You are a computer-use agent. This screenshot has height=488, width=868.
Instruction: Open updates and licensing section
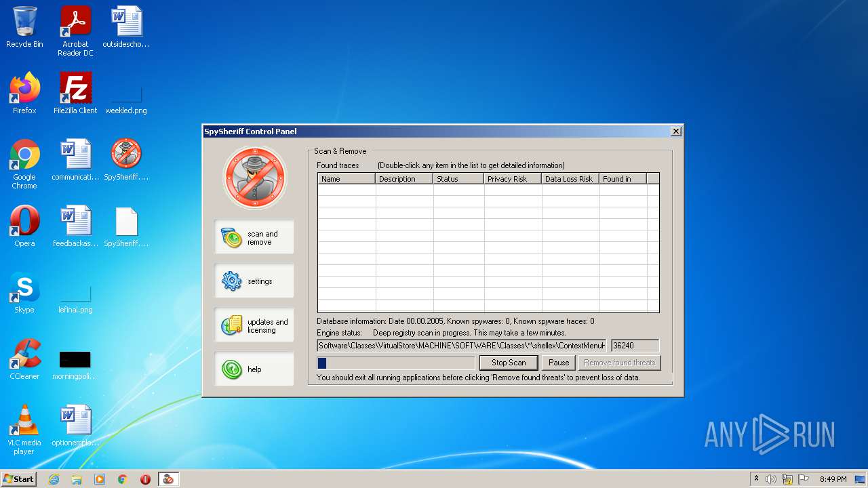click(x=254, y=325)
